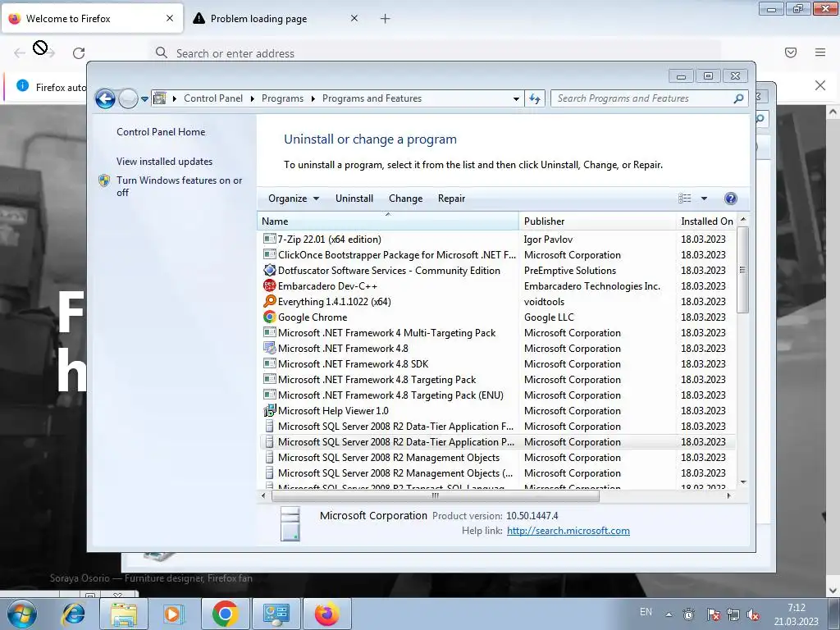Open the http://search.microsoft.com help link
The width and height of the screenshot is (840, 630).
568,531
